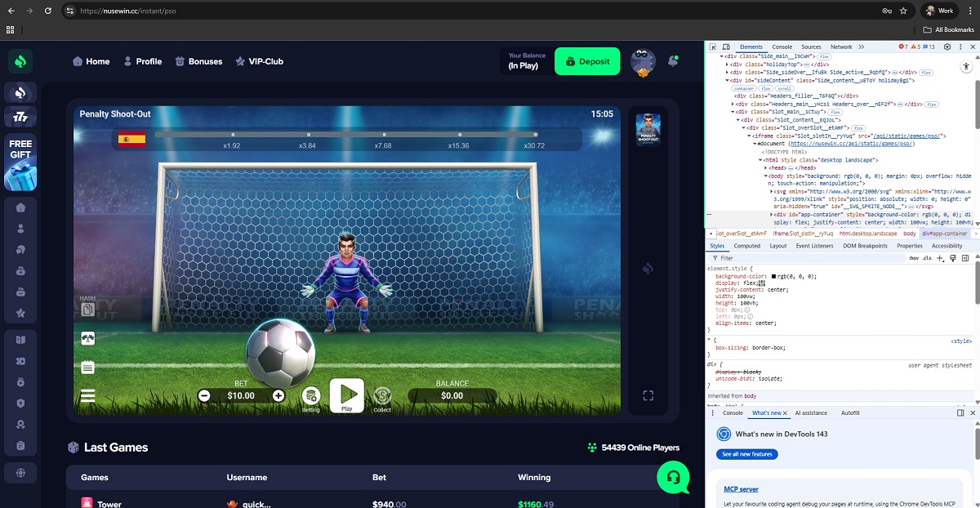Click the notification bell icon
Viewport: 980px width, 508px height.
673,61
